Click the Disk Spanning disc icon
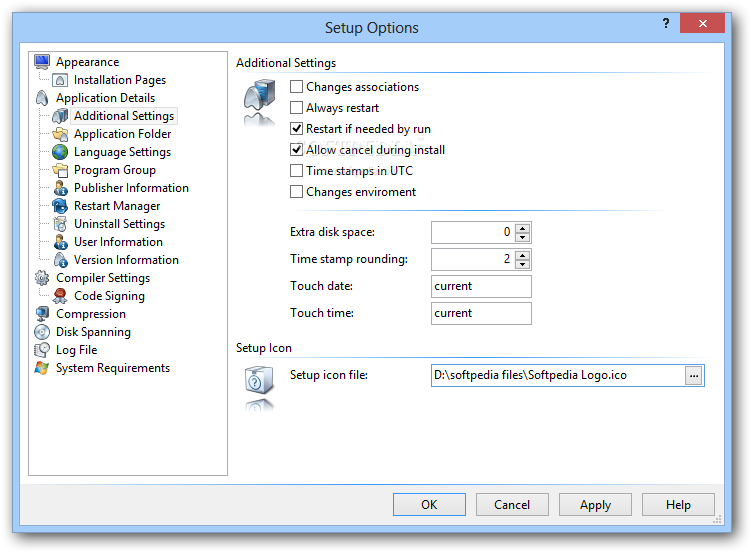The width and height of the screenshot is (752, 553). point(42,332)
